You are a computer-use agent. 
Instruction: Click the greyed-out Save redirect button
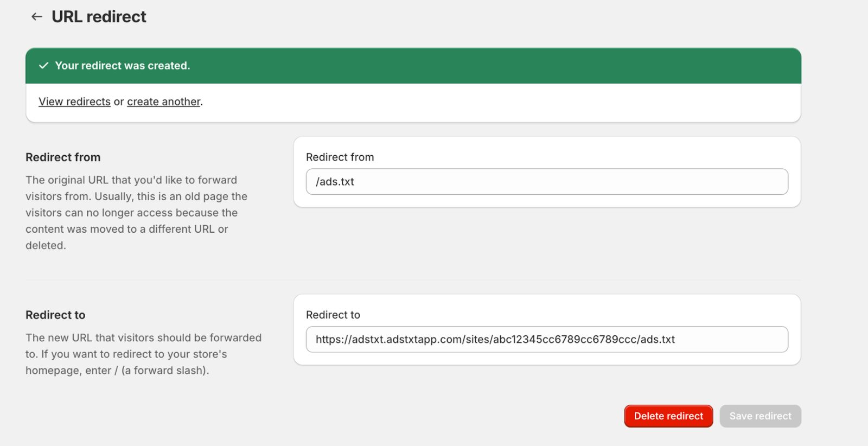point(759,416)
